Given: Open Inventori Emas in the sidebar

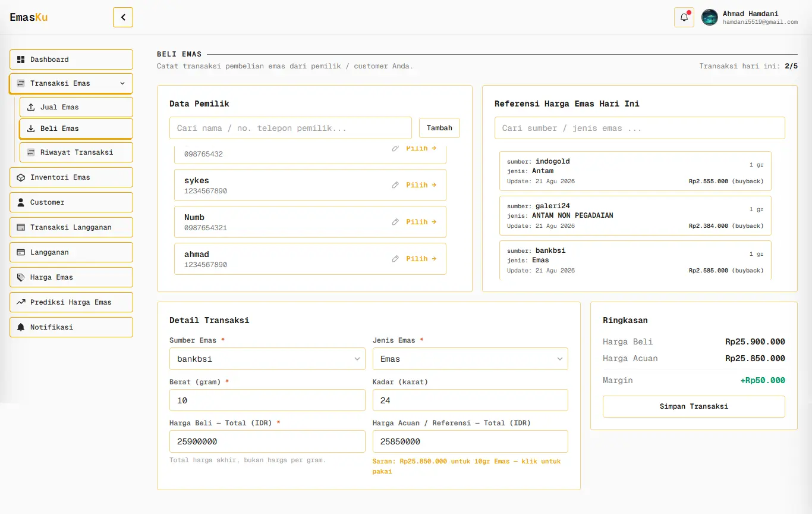Looking at the screenshot, I should [71, 177].
